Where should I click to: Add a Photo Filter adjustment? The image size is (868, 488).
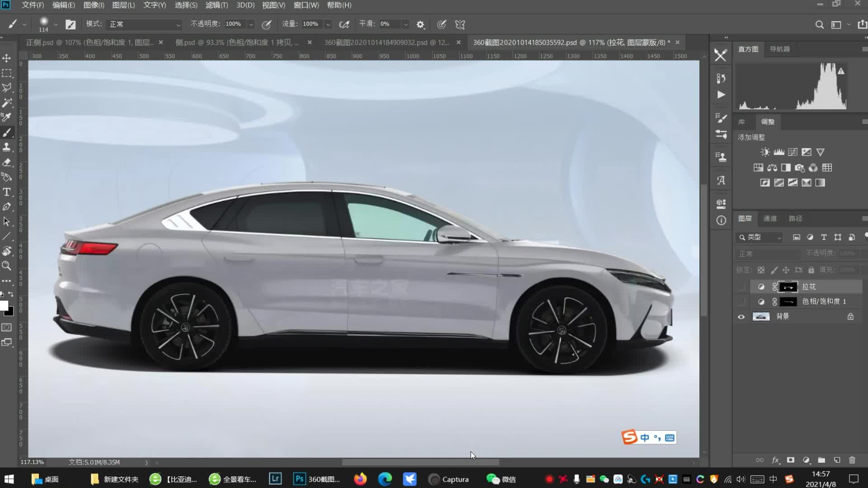click(x=800, y=168)
